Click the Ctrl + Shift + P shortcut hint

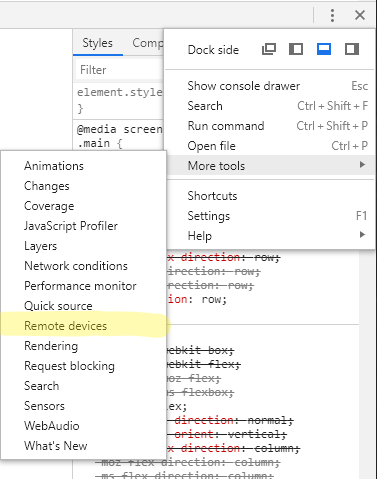pyautogui.click(x=332, y=126)
